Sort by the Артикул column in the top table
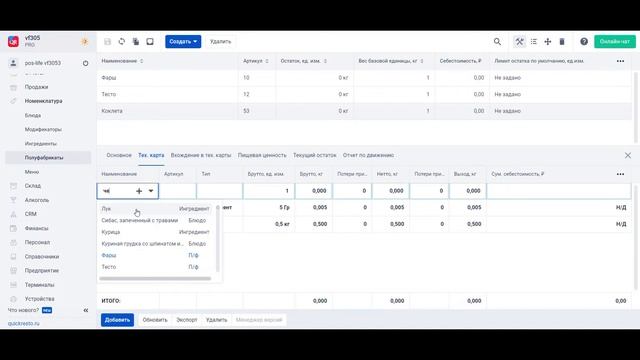 tap(256, 61)
